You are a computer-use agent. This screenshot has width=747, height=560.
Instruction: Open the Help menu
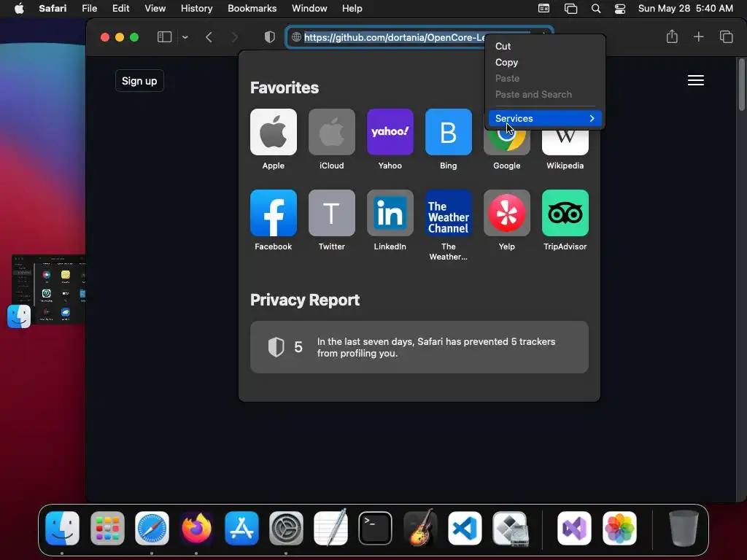(352, 9)
